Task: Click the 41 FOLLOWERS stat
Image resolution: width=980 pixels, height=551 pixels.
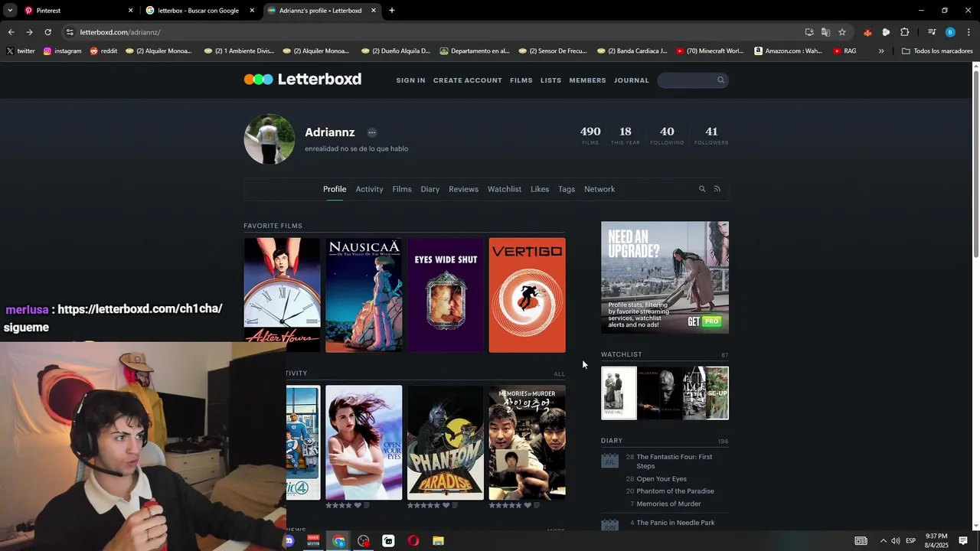Action: (x=711, y=135)
